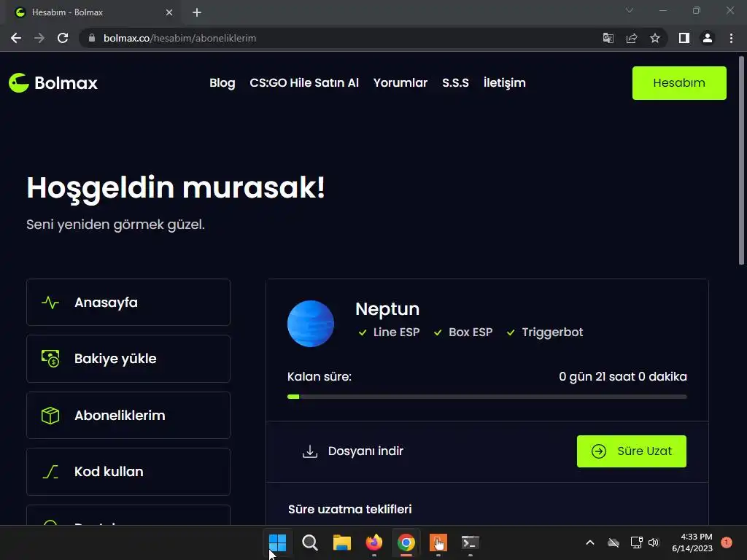The height and width of the screenshot is (560, 747).
Task: Open the Chrome profile icon
Action: (708, 38)
